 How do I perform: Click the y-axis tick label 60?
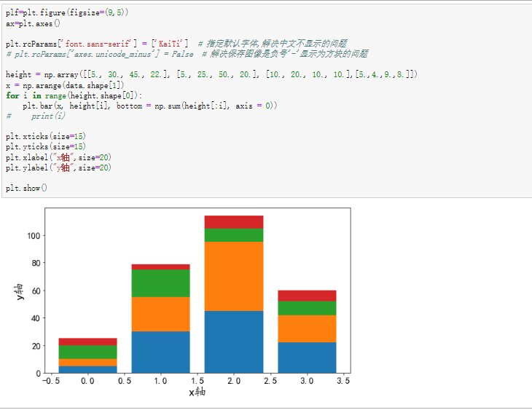36,291
